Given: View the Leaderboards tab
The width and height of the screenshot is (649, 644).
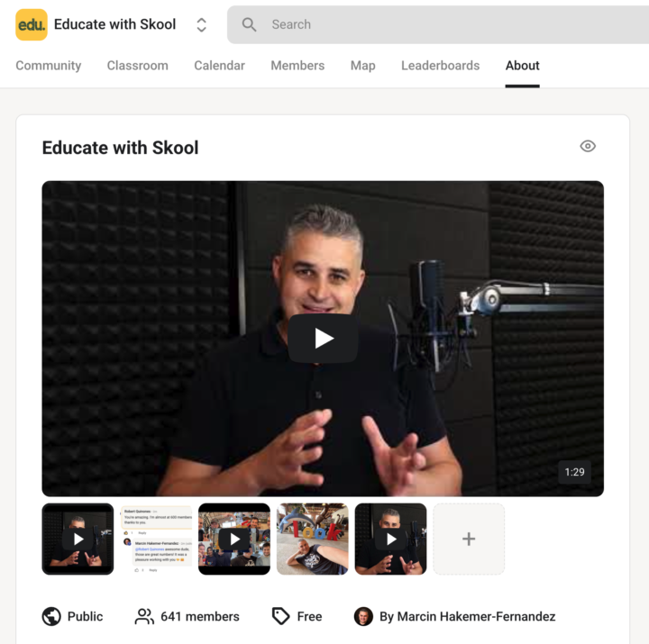Looking at the screenshot, I should coord(441,66).
